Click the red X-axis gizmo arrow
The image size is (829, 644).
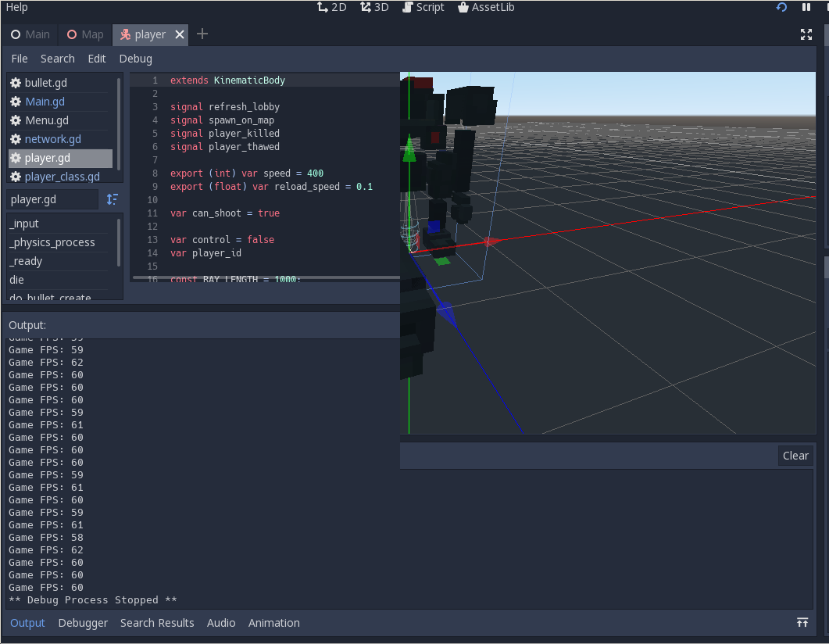coord(491,241)
